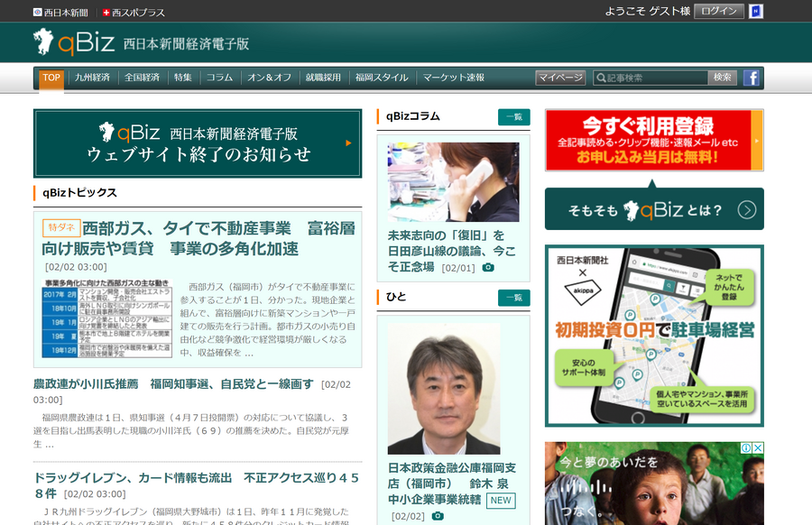Open the 全国経済 menu item
This screenshot has width=812, height=525.
pyautogui.click(x=142, y=78)
